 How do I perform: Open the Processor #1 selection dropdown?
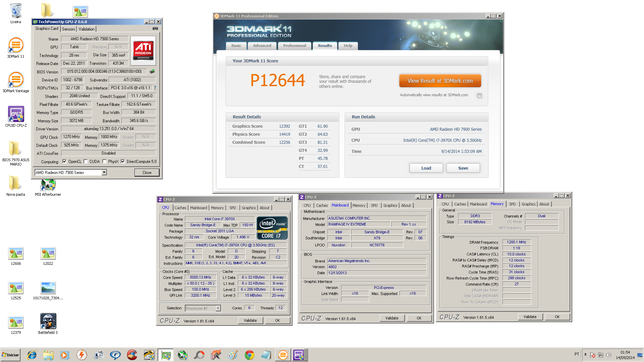pos(218,308)
